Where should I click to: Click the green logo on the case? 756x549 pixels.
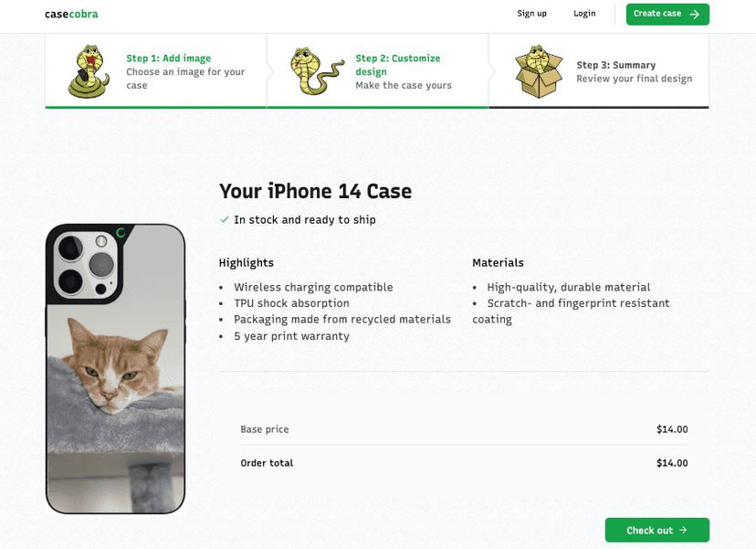tap(121, 233)
